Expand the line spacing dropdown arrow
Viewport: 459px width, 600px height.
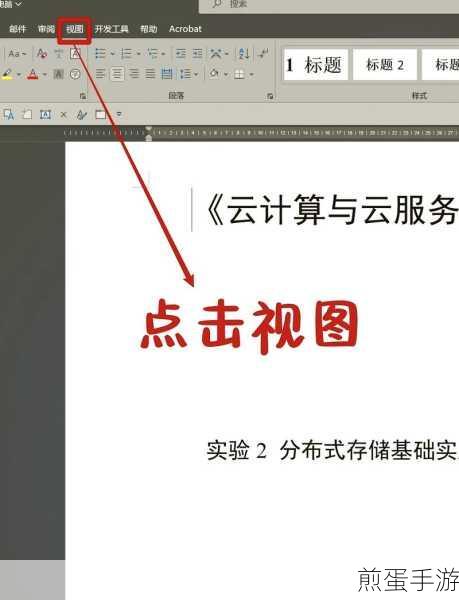point(196,74)
